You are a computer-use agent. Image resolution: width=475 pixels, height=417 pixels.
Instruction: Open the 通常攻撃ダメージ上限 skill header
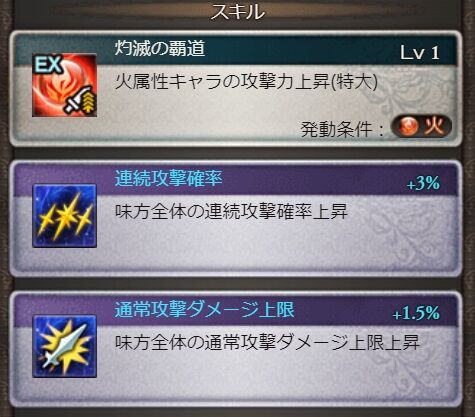[205, 310]
